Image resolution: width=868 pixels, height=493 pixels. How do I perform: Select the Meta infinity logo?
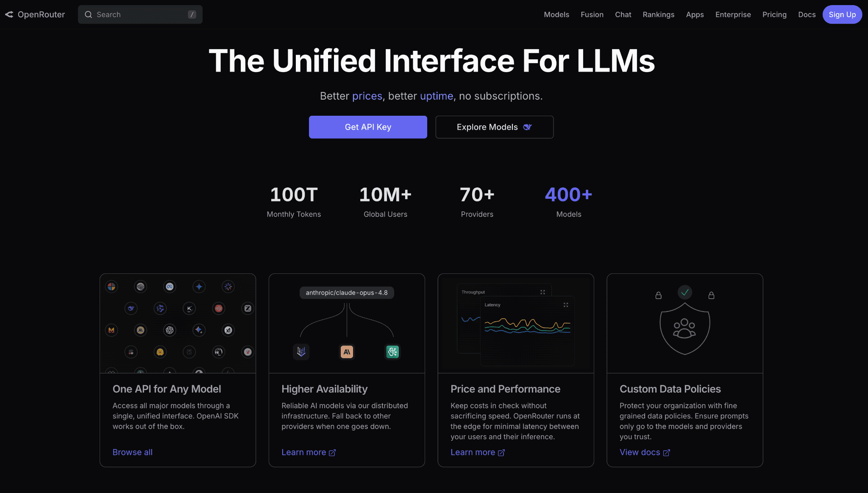pos(170,287)
